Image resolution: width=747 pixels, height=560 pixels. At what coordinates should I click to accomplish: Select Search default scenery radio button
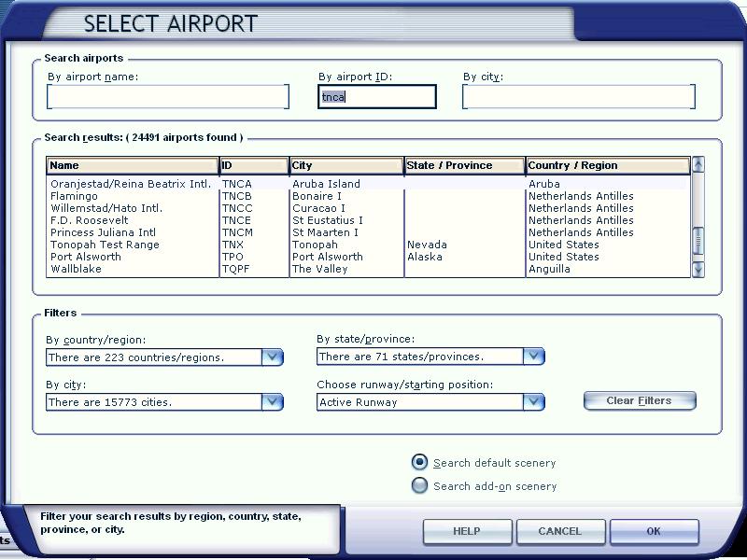[x=420, y=462]
